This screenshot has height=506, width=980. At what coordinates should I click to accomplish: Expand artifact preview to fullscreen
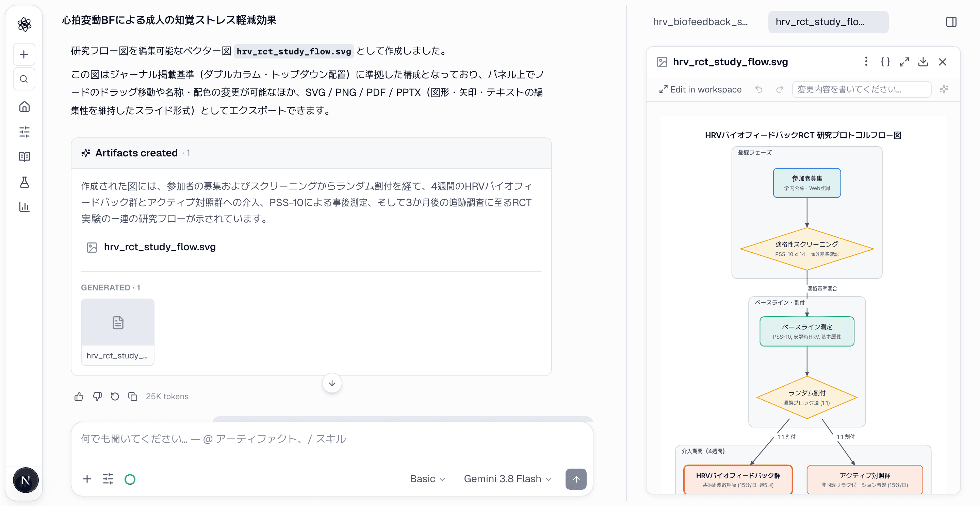[x=904, y=62]
